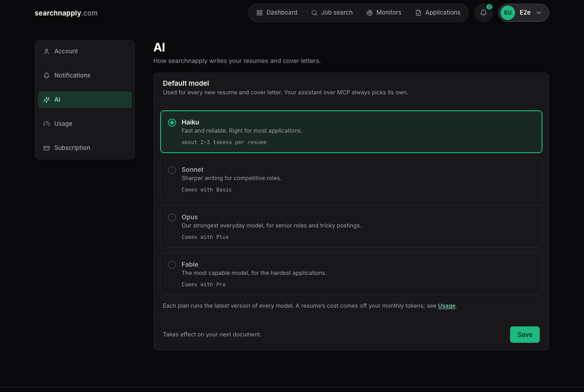Click 'The most capable model' description text
Viewport: 584px width, 392px height.
254,273
